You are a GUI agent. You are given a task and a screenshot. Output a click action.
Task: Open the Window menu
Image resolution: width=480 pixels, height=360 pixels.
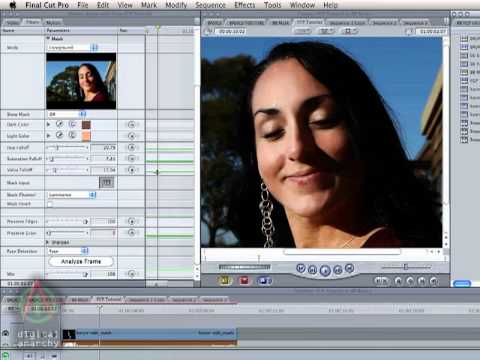302,5
